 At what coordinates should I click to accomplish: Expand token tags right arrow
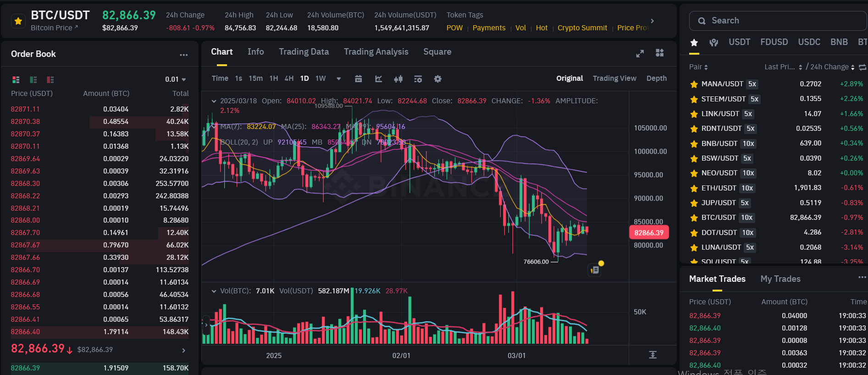(652, 21)
